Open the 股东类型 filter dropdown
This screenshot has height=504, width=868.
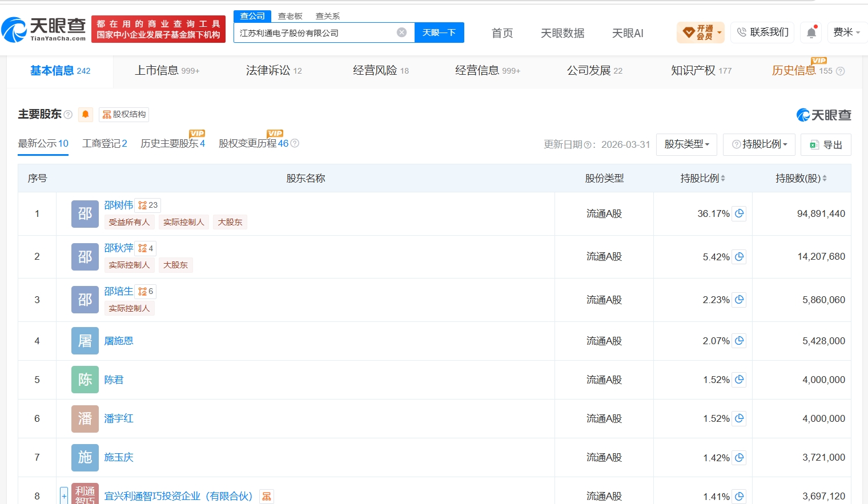click(686, 144)
